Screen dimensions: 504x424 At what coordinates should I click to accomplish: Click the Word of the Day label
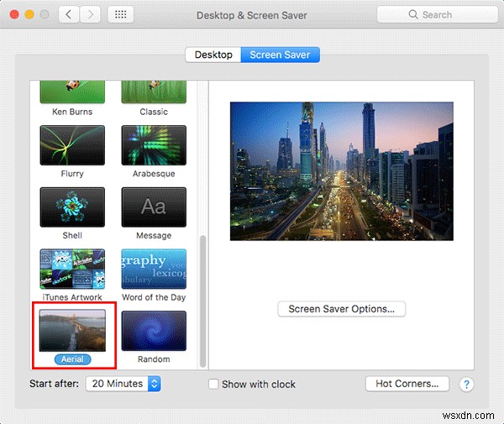point(154,297)
